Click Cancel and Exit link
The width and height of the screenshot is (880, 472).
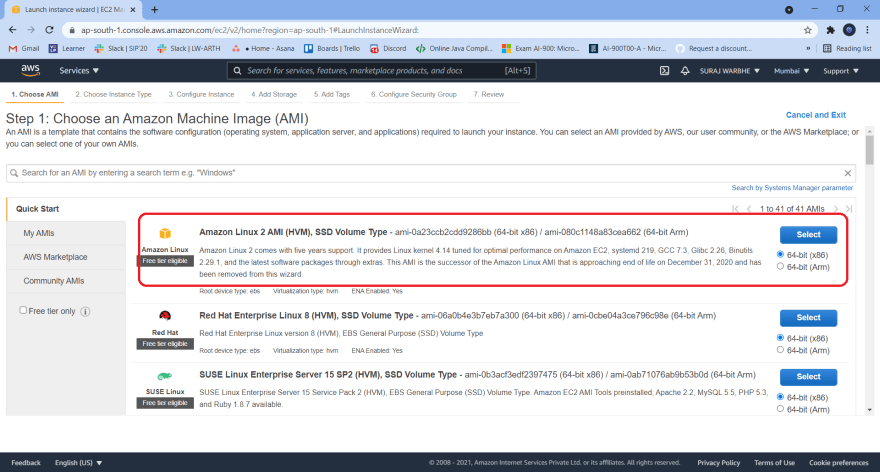pos(815,115)
